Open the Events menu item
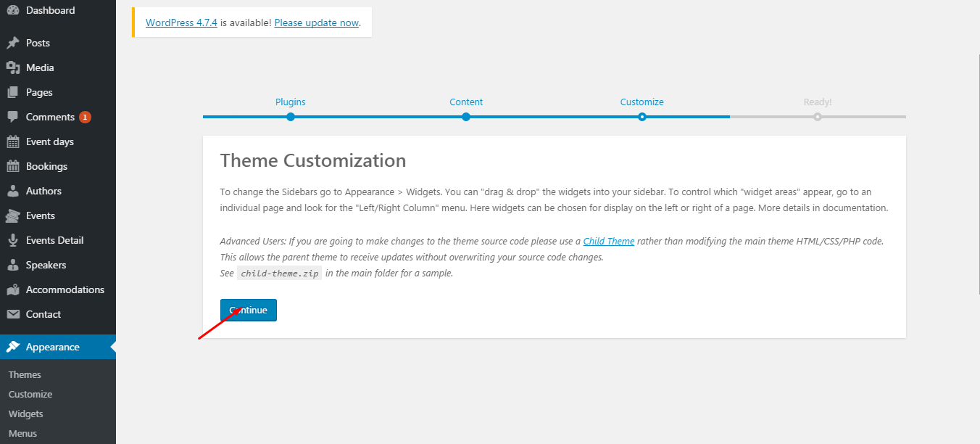980x444 pixels. pyautogui.click(x=58, y=215)
